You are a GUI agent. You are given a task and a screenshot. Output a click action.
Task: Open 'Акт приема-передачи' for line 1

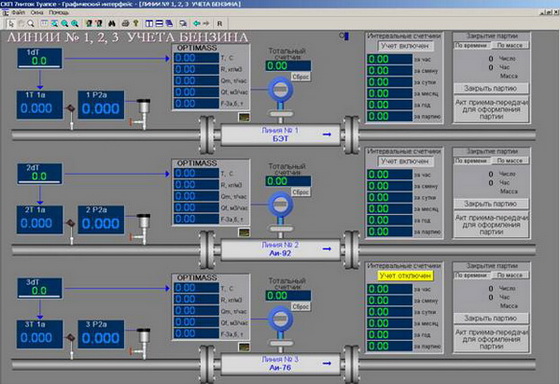click(491, 109)
